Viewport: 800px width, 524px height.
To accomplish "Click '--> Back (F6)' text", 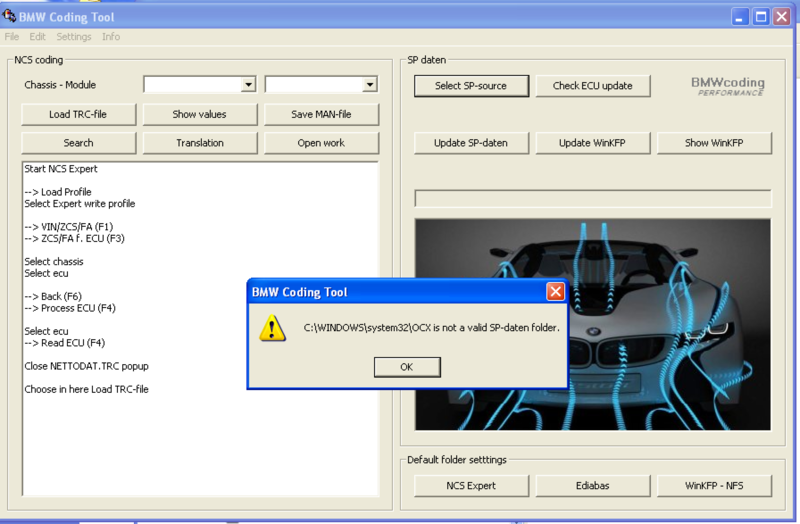I will tap(53, 296).
